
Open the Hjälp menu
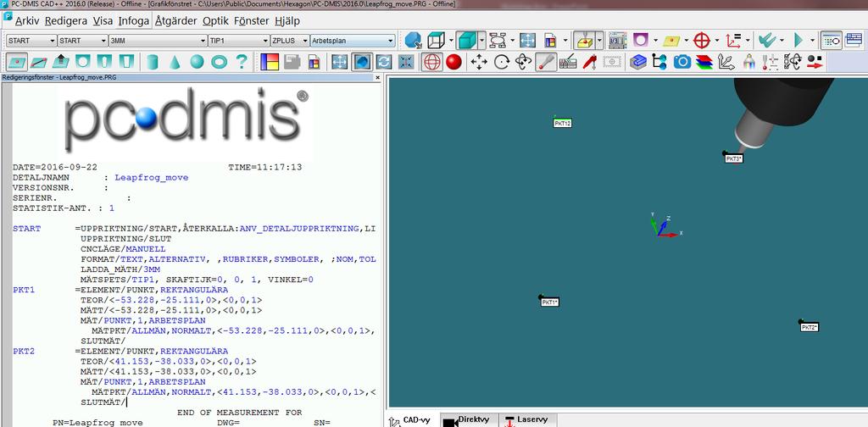point(287,21)
